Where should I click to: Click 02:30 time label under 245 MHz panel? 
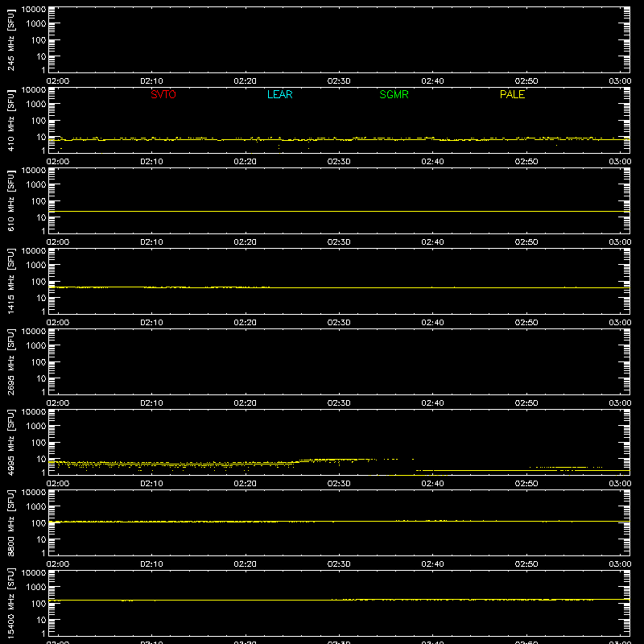[339, 81]
